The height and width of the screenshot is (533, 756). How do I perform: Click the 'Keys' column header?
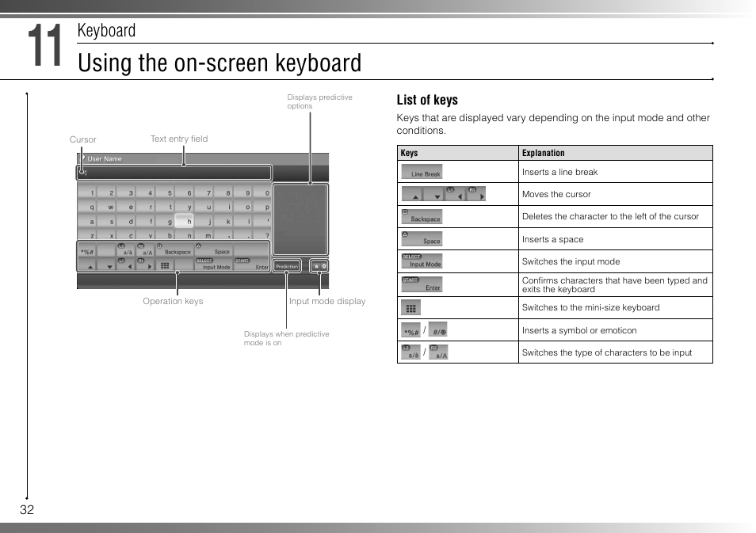(x=409, y=153)
